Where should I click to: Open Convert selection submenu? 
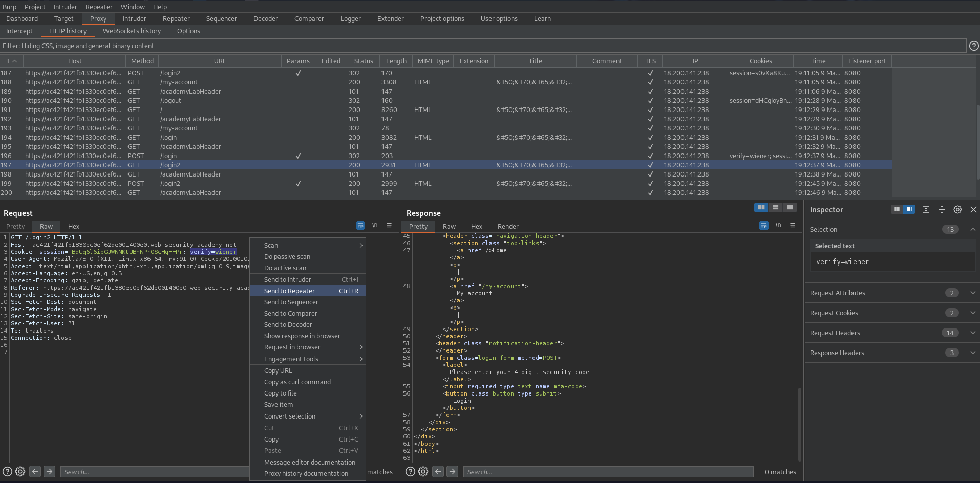pos(308,416)
